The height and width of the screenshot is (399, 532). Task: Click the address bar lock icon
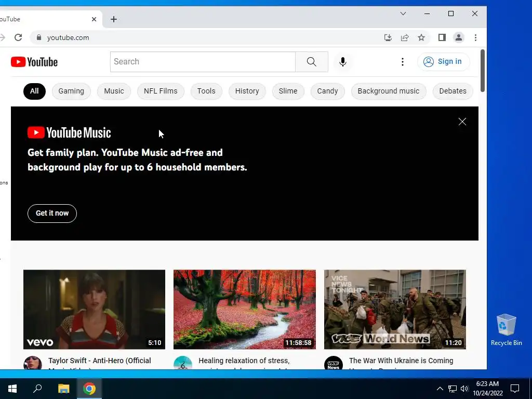click(x=39, y=37)
